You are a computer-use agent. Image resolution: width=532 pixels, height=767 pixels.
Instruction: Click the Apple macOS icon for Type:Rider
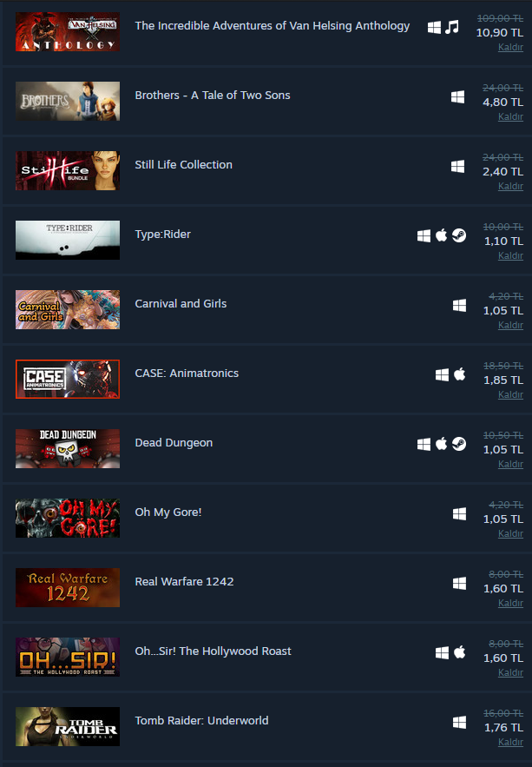pyautogui.click(x=442, y=235)
